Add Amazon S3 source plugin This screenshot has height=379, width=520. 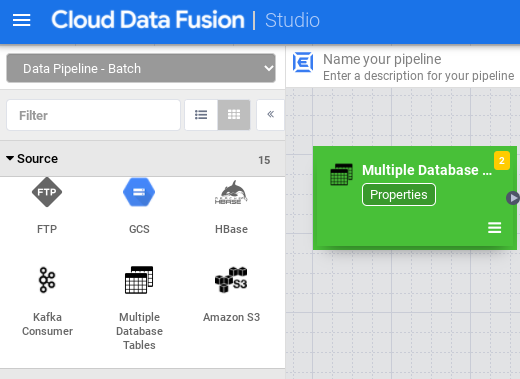point(231,294)
